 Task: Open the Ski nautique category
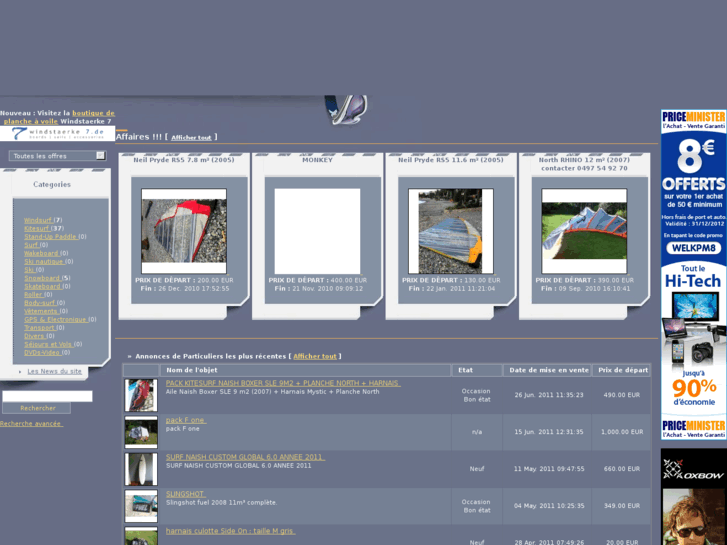[x=44, y=262]
